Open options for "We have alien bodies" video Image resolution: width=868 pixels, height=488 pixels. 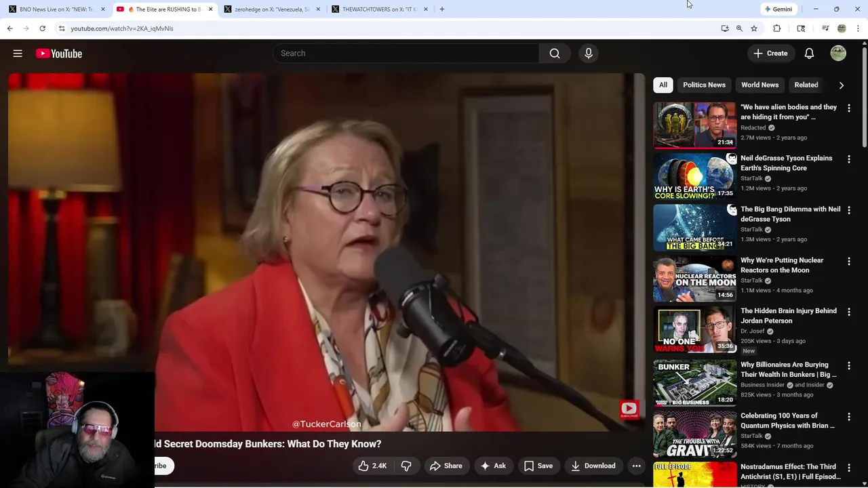tap(848, 108)
